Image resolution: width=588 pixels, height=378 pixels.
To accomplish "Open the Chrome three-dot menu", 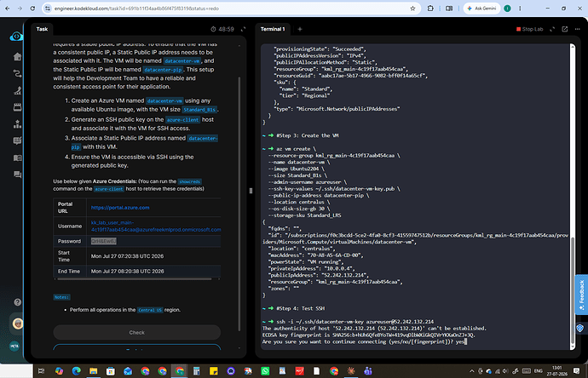I will click(520, 9).
